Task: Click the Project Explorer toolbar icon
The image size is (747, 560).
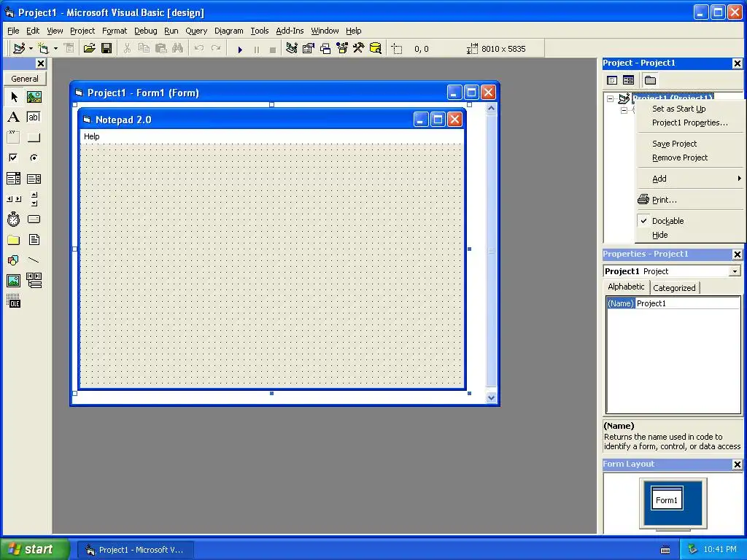Action: (292, 49)
